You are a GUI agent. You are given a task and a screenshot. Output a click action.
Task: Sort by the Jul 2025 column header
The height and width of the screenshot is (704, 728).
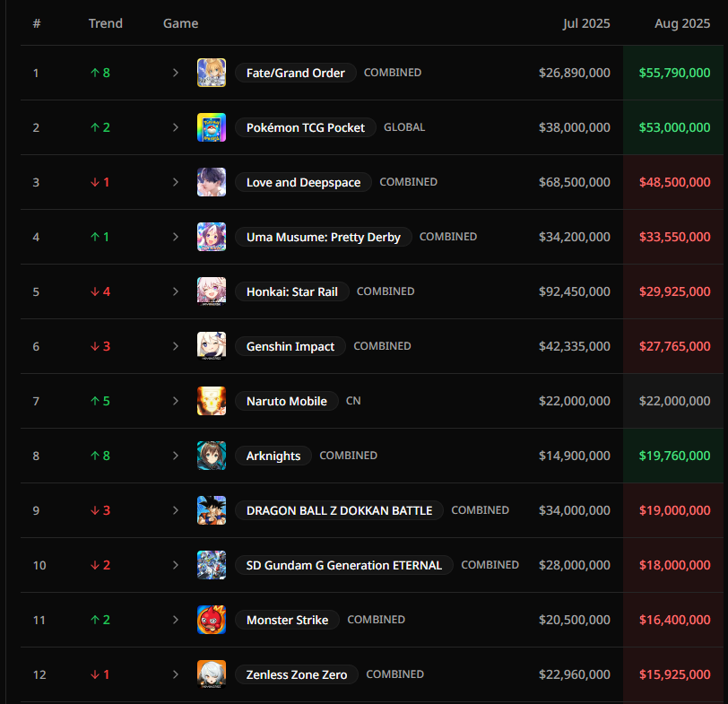pyautogui.click(x=586, y=23)
